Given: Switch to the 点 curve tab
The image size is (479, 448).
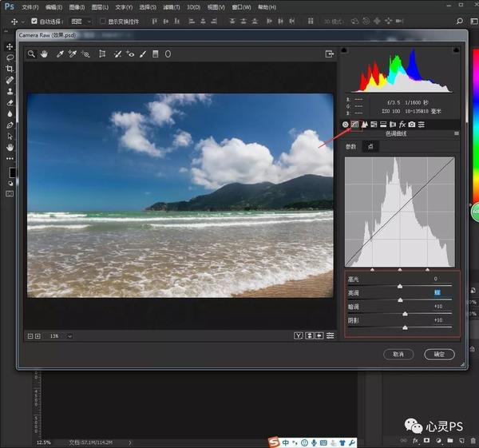Looking at the screenshot, I should (x=370, y=147).
